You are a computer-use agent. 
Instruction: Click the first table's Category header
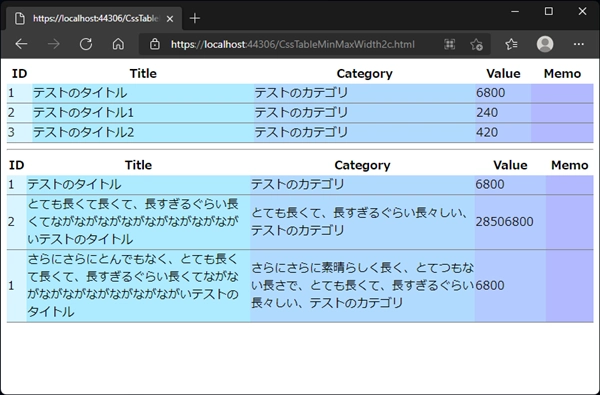pos(364,73)
